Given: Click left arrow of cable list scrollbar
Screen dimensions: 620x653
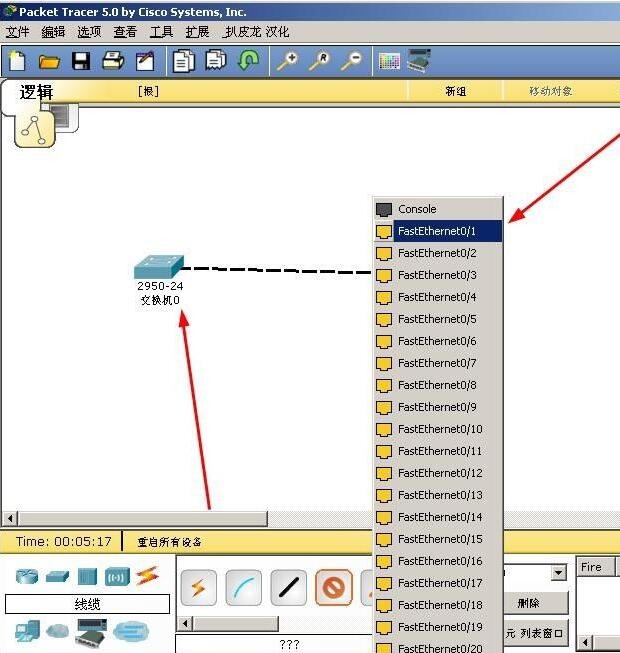Looking at the screenshot, I should pyautogui.click(x=185, y=624).
